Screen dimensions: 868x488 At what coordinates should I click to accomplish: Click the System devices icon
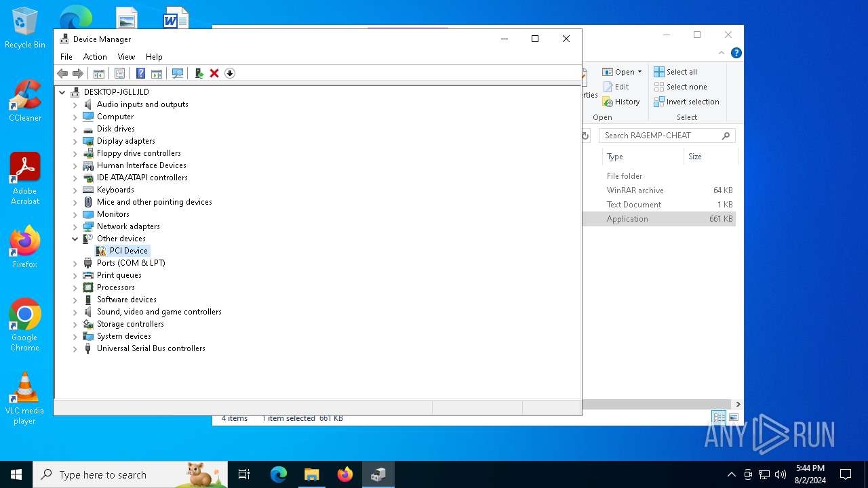tap(88, 336)
